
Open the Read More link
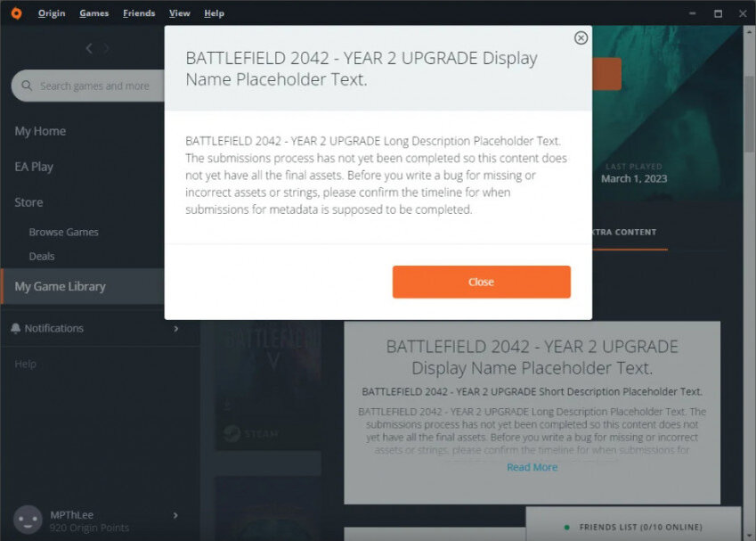532,466
